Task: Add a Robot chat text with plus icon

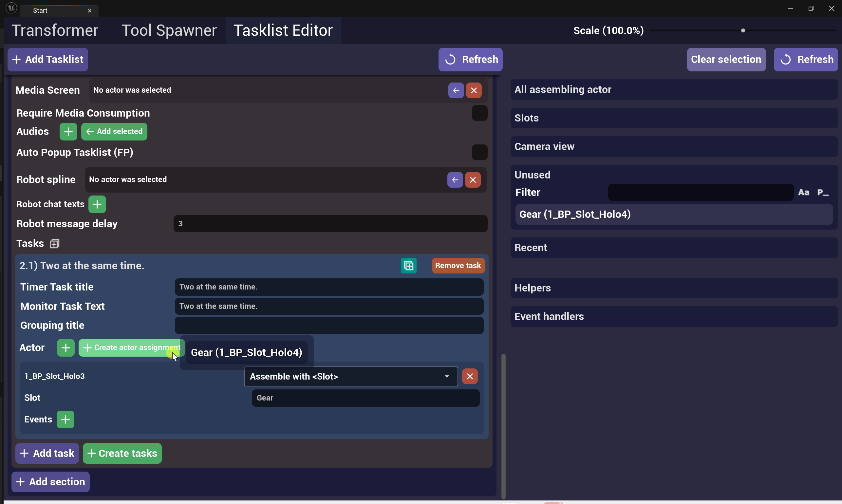Action: (x=97, y=204)
